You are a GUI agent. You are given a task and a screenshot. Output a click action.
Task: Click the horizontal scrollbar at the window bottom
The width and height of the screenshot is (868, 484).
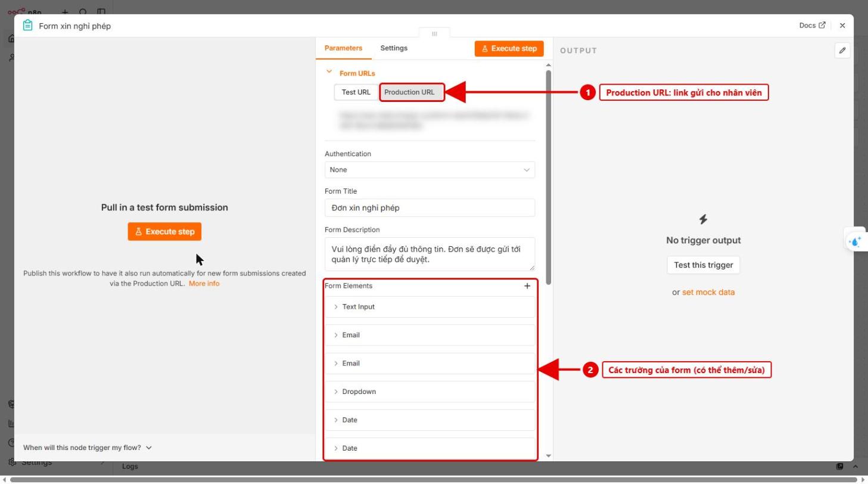coord(434,479)
